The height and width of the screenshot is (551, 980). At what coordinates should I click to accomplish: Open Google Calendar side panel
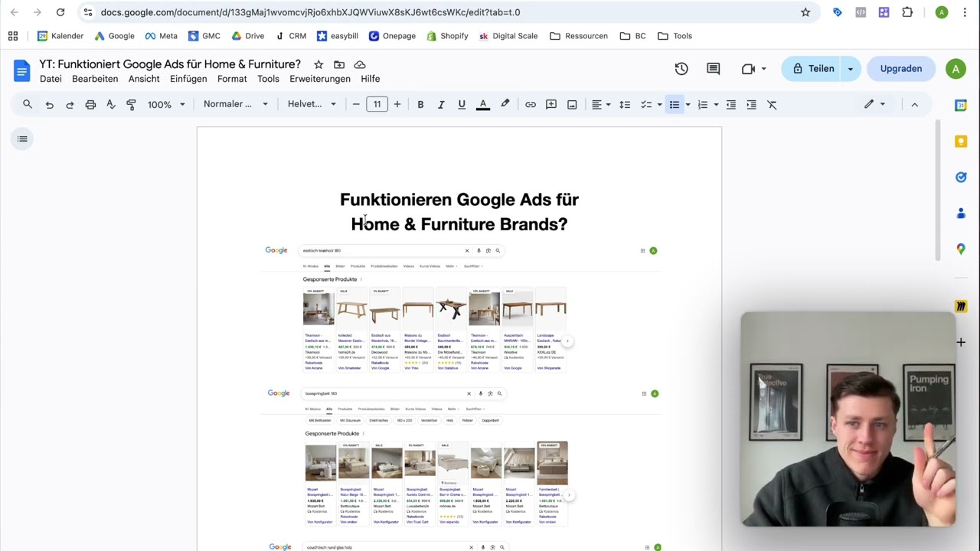961,106
